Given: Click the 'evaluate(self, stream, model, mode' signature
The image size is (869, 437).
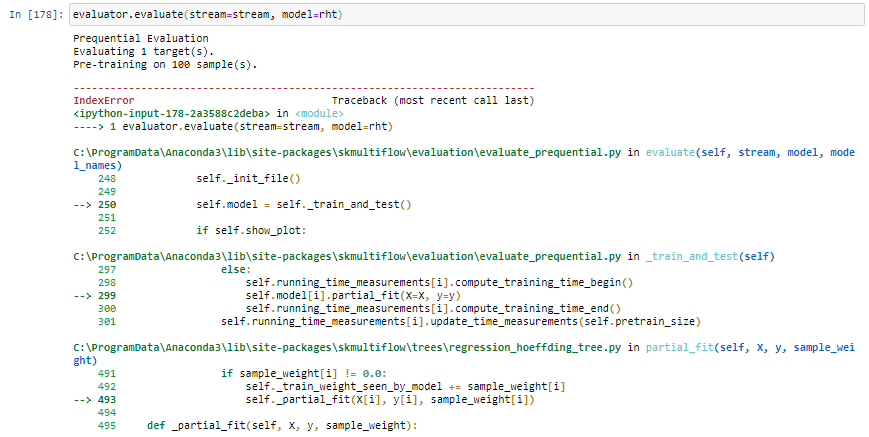Looking at the screenshot, I should pyautogui.click(x=750, y=152).
